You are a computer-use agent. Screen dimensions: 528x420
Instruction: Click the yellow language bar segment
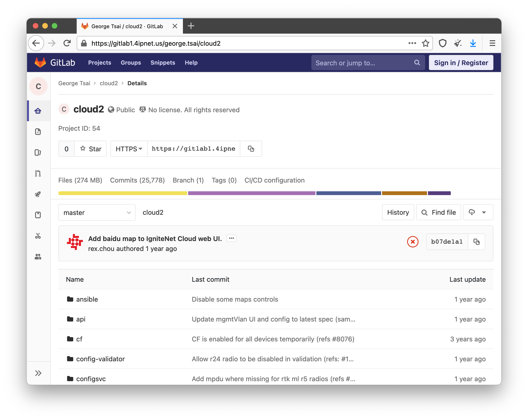pyautogui.click(x=123, y=193)
